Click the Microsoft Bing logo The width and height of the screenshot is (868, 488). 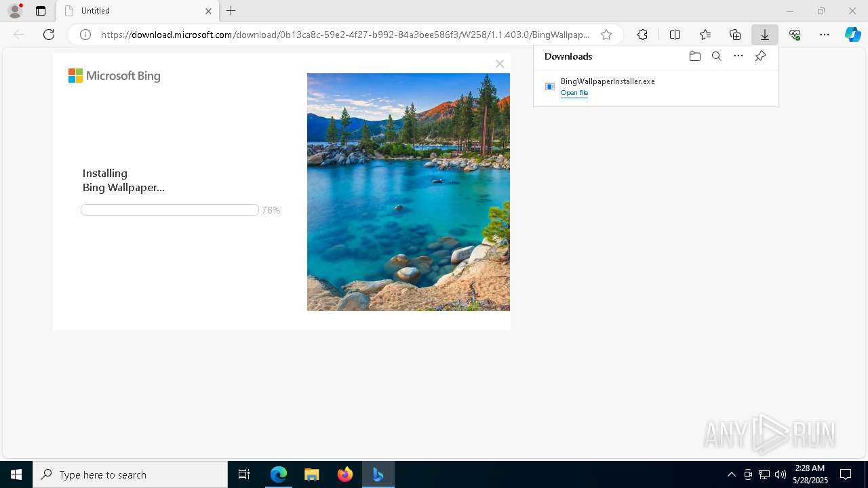point(115,76)
